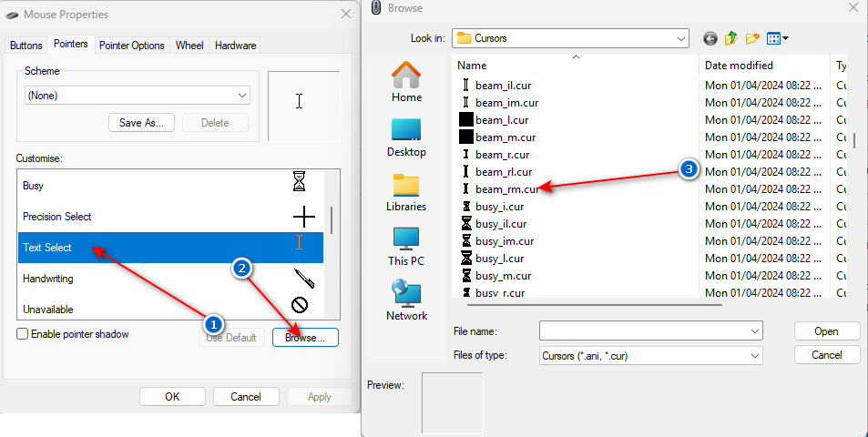This screenshot has width=868, height=437.
Task: Click Cancel in Mouse Properties
Action: 246,396
